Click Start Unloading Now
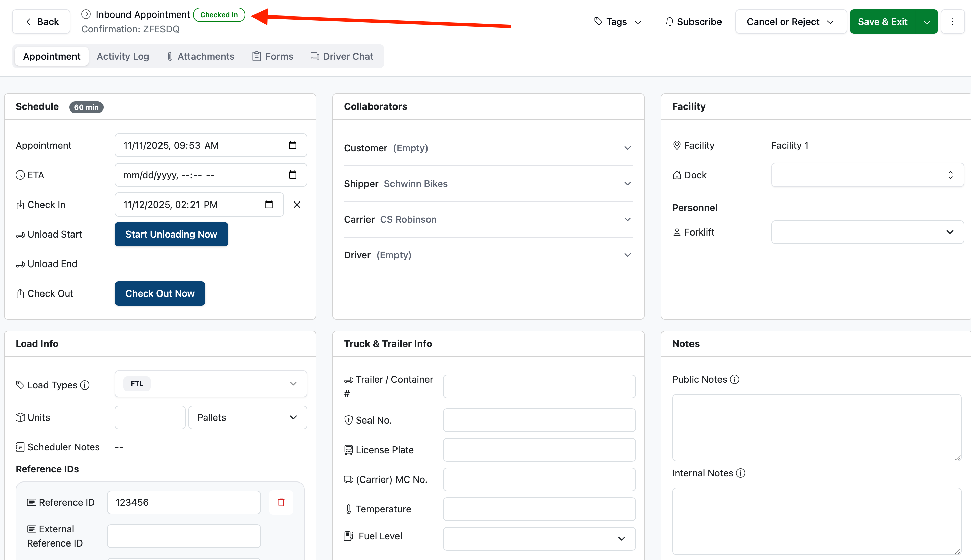971x560 pixels. (x=171, y=234)
